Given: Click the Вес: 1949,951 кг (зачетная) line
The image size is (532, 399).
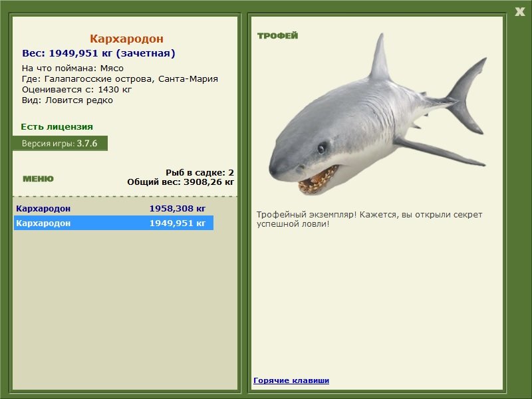Looking at the screenshot, I should click(x=98, y=53).
